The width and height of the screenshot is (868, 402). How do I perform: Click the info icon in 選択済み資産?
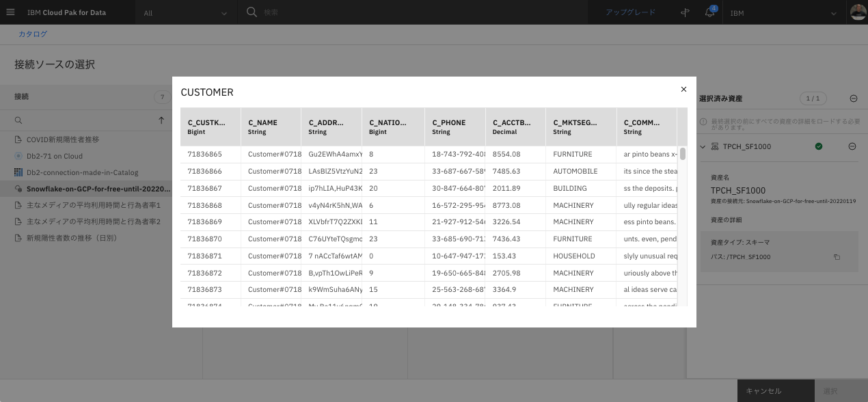pyautogui.click(x=703, y=121)
